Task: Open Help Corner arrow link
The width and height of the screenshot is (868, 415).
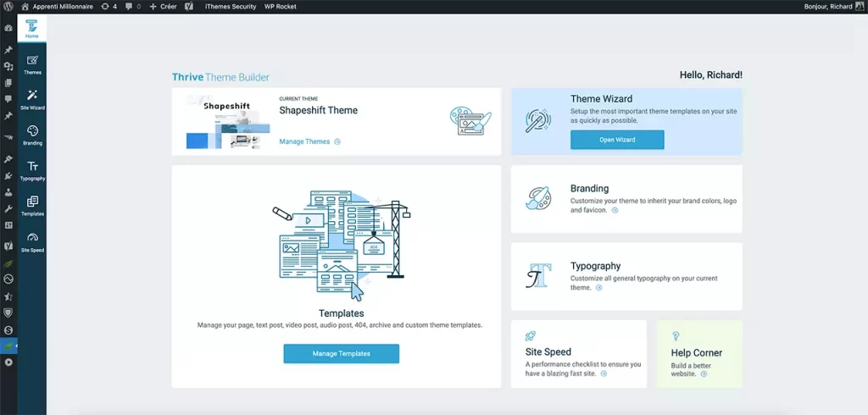Action: tap(704, 374)
